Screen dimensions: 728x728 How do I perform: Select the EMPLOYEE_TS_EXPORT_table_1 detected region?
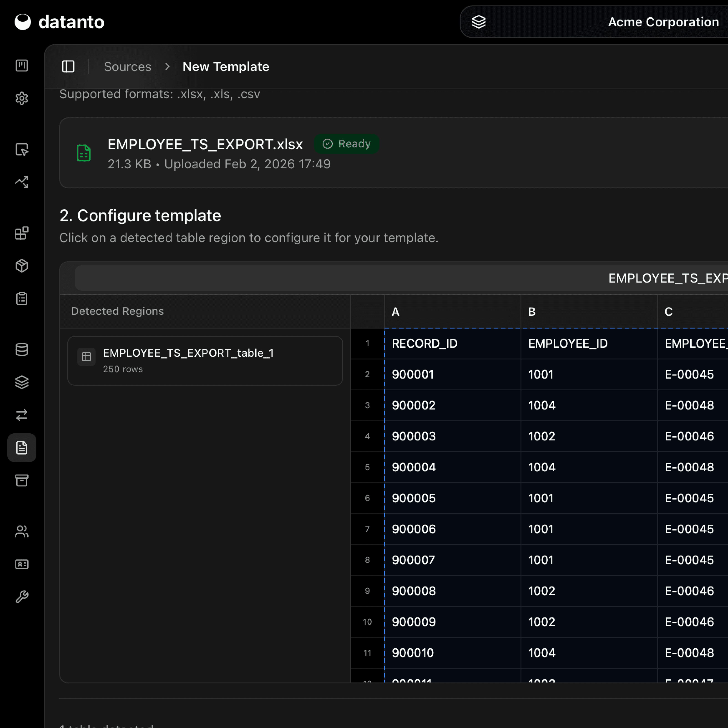coord(205,360)
